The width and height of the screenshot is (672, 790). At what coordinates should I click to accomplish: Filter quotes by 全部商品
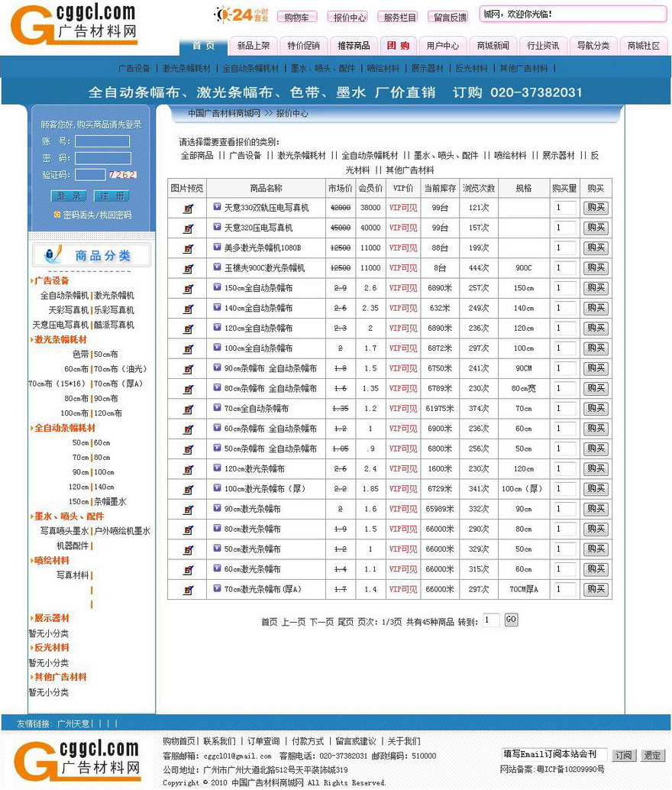(x=197, y=156)
